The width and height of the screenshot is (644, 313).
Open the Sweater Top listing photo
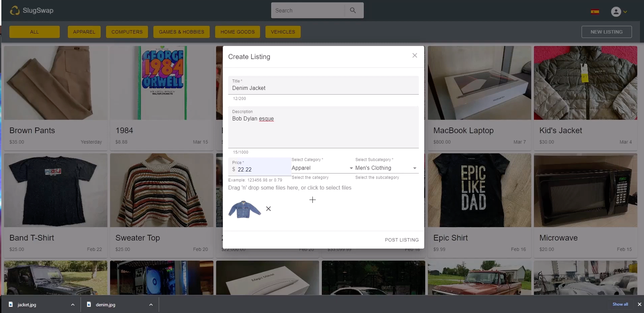click(x=162, y=190)
